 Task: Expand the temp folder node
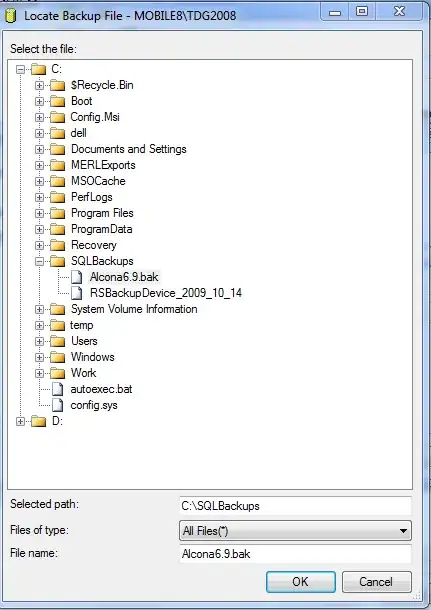click(39, 325)
